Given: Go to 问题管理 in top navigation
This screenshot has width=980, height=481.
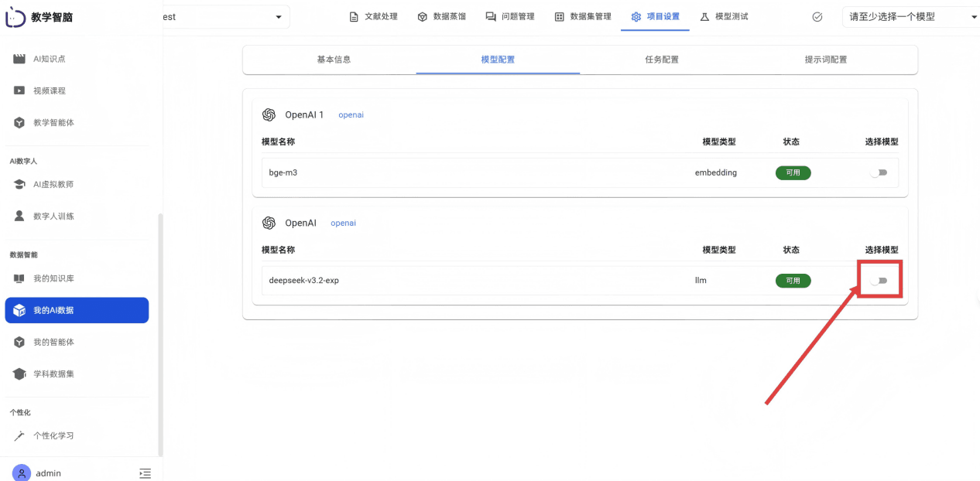Looking at the screenshot, I should (509, 16).
